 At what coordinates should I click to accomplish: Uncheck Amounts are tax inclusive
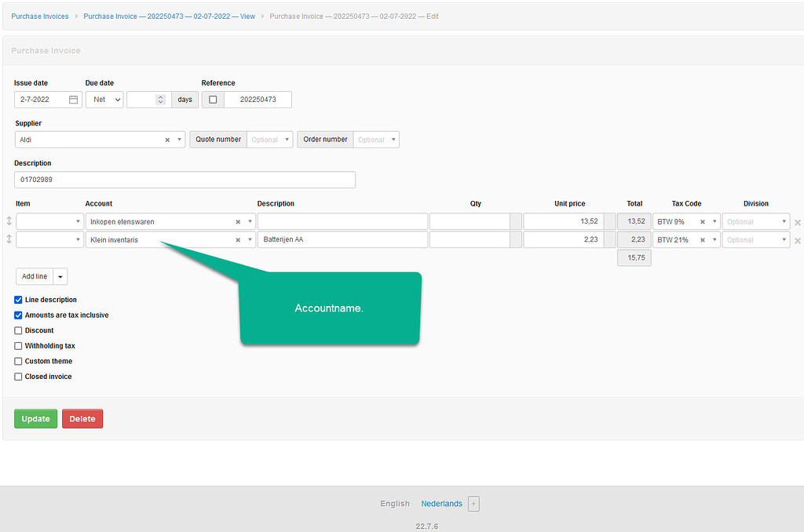click(x=18, y=315)
